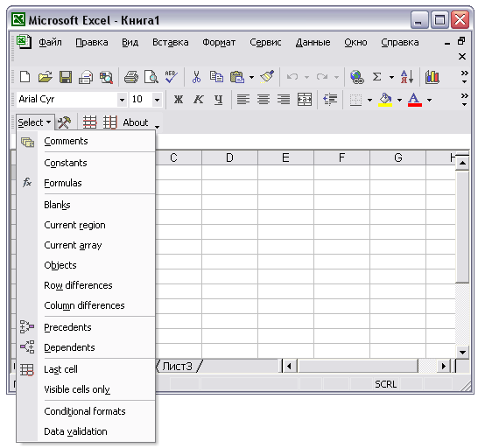Click the New workbook icon
The height and width of the screenshot is (448, 478).
coord(25,77)
